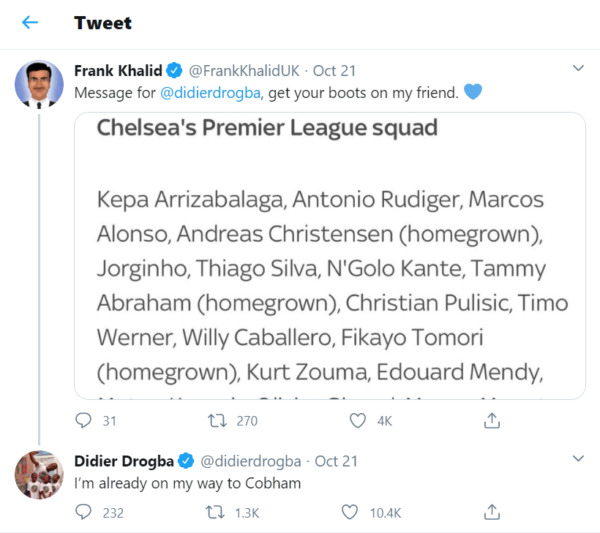
Task: Click the Frank Khalid display name
Action: tap(118, 71)
